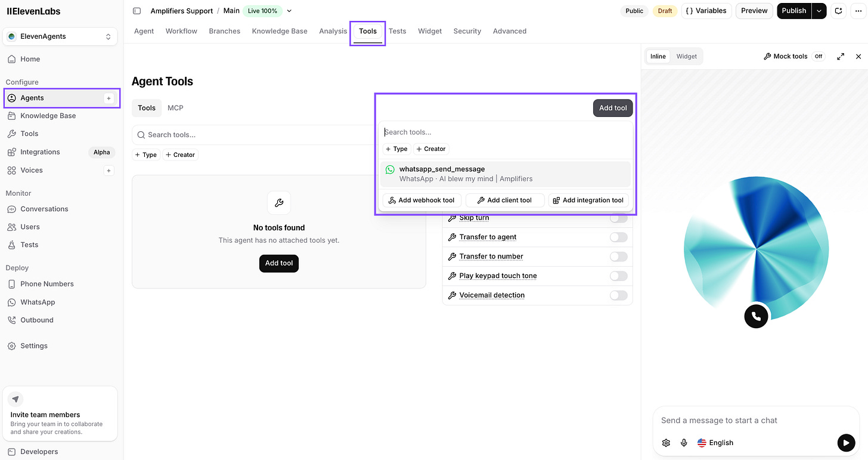
Task: Open the Publish options dropdown arrow
Action: [x=820, y=11]
